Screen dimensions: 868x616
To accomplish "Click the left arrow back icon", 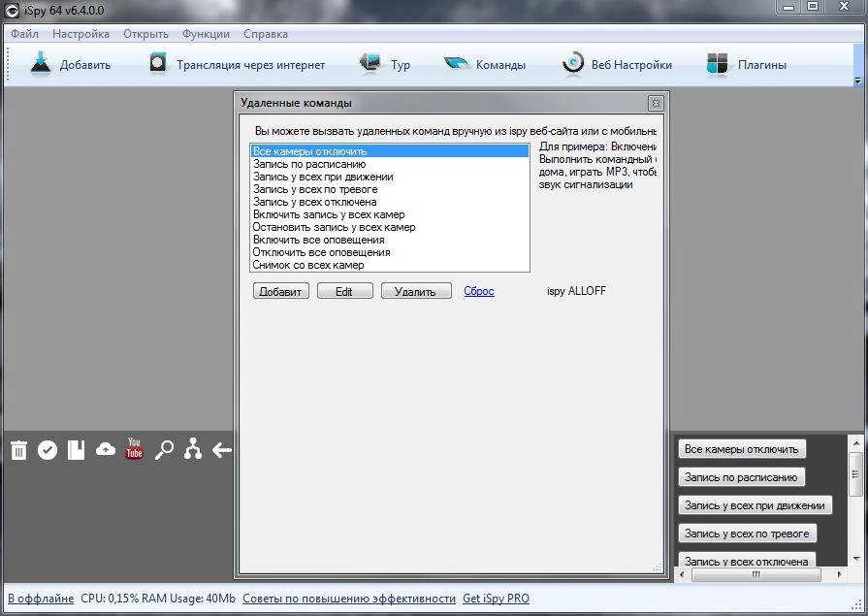I will 222,450.
